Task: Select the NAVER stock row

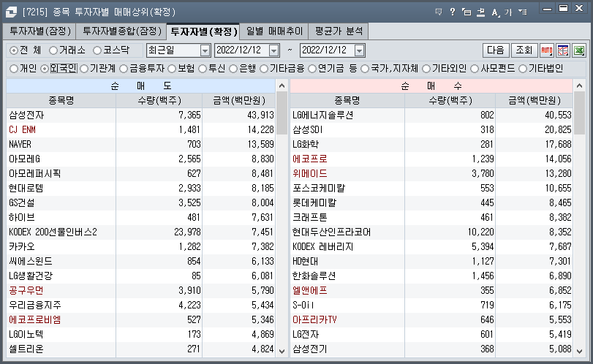Action: (x=140, y=145)
